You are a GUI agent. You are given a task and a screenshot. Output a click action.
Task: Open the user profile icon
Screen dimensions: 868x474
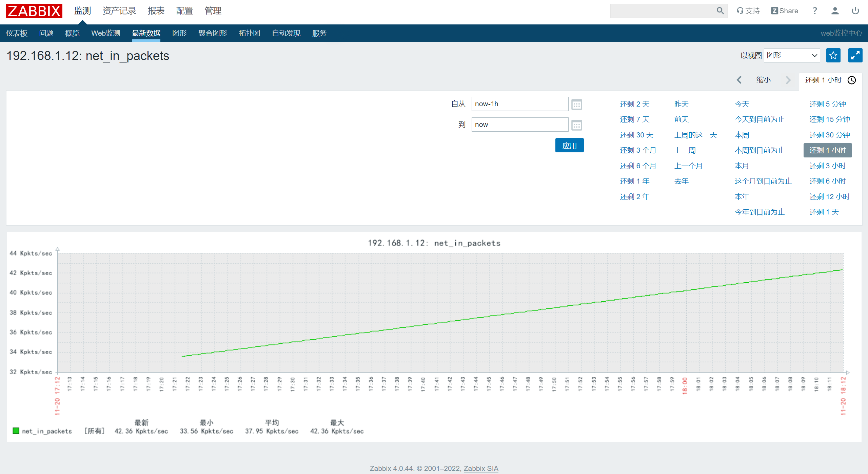click(835, 11)
